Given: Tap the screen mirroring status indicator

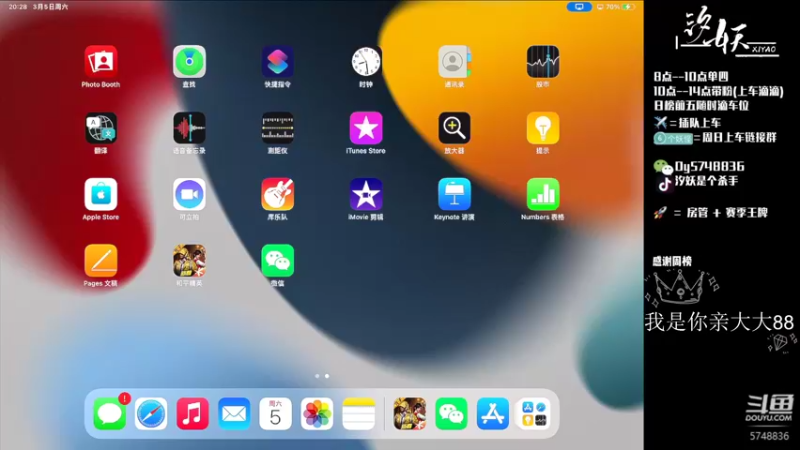Looking at the screenshot, I should click(579, 7).
